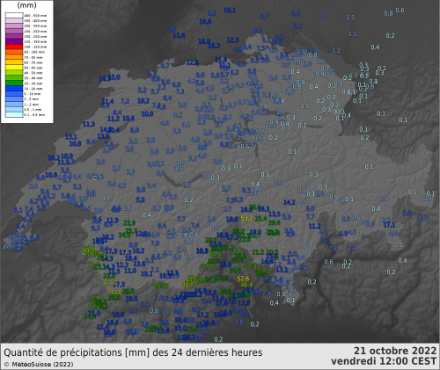Select the green 23.9 station value
The width and height of the screenshot is (440, 370).
[129, 223]
